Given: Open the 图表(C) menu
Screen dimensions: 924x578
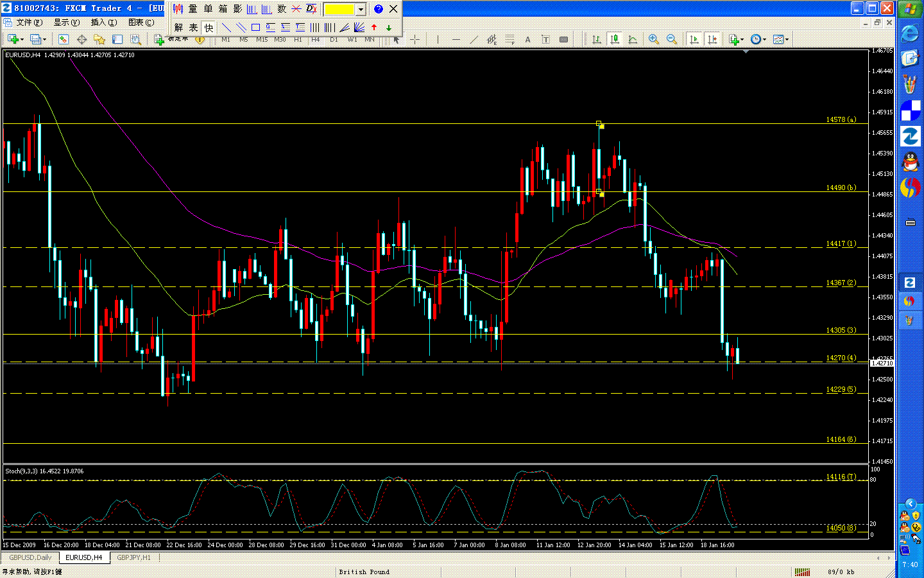Looking at the screenshot, I should coord(141,22).
